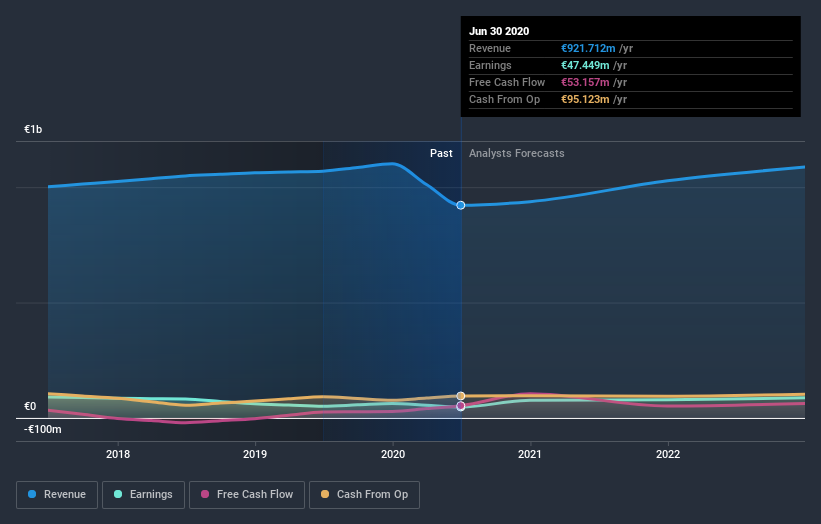Viewport: 821px width, 524px height.
Task: Click the orange Cash From Op legend dot
Action: 325,494
